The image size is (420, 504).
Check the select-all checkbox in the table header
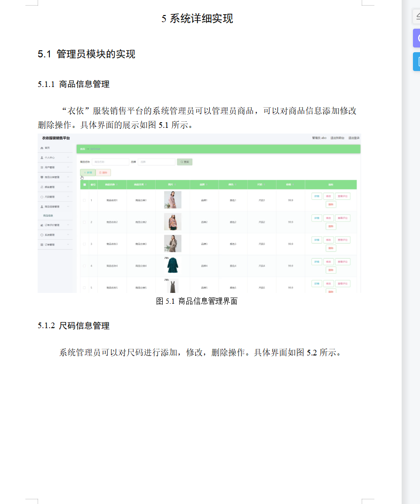tap(85, 184)
